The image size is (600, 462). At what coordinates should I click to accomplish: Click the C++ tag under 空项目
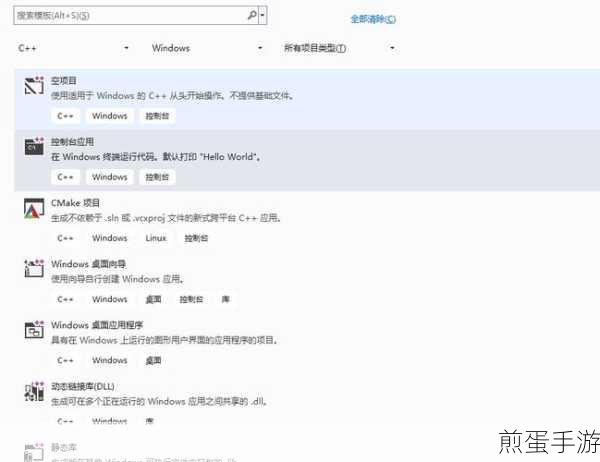[x=65, y=116]
